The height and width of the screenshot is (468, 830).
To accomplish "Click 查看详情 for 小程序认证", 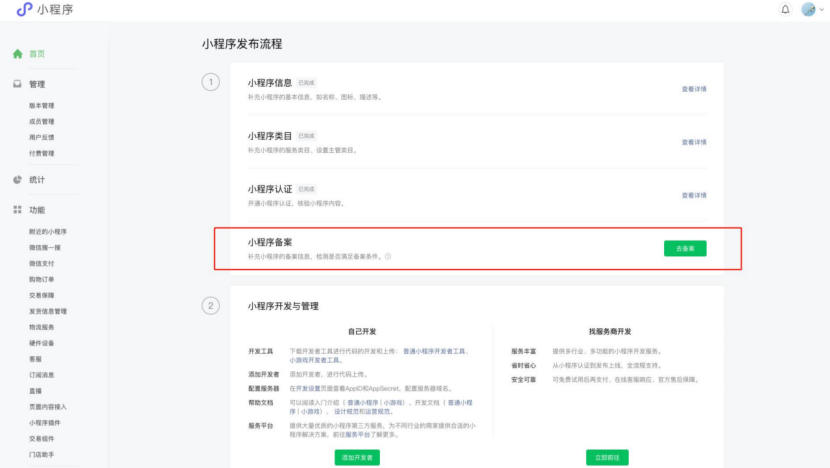I will tap(694, 195).
